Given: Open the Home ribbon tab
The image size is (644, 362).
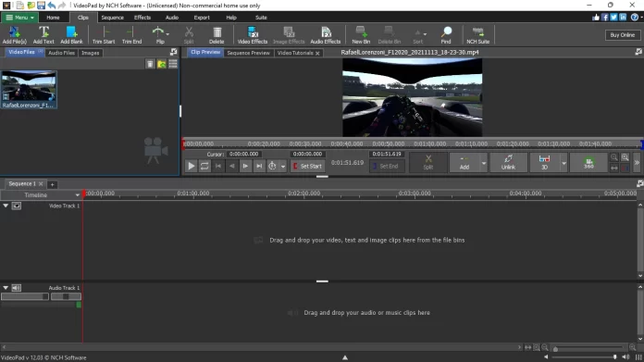Looking at the screenshot, I should pos(53,18).
